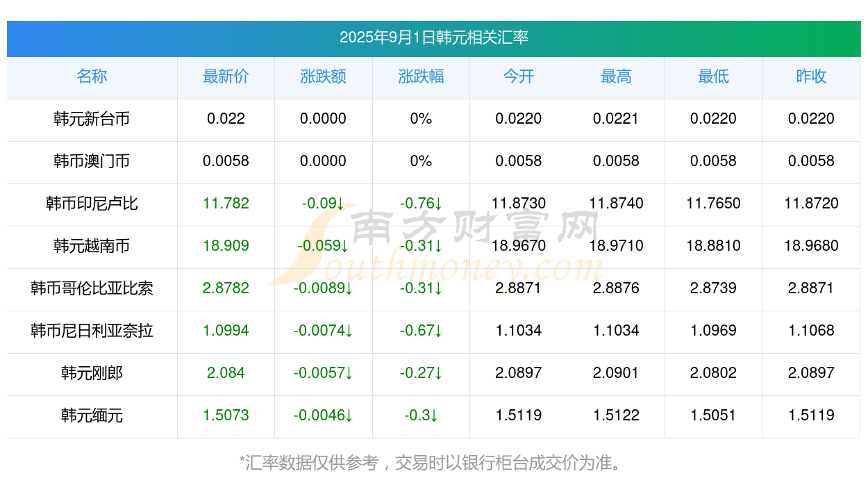Image resolution: width=868 pixels, height=485 pixels.
Task: Click the 韩元越南币 row name
Action: coord(92,246)
